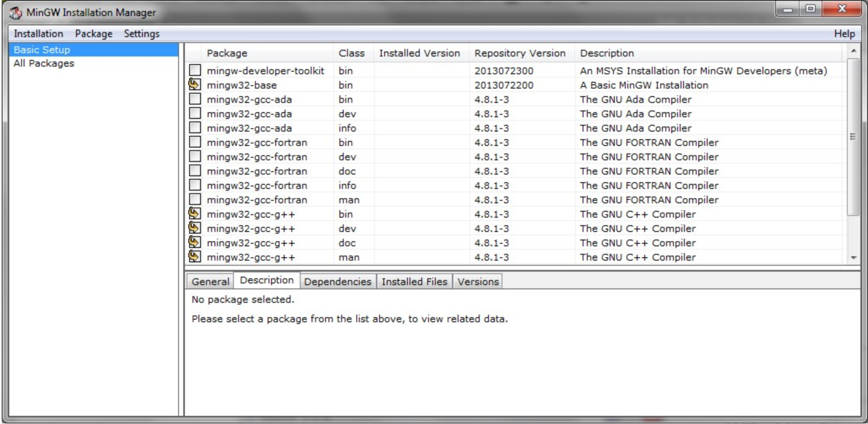
Task: Switch to the Installed Files tab
Action: tap(414, 281)
